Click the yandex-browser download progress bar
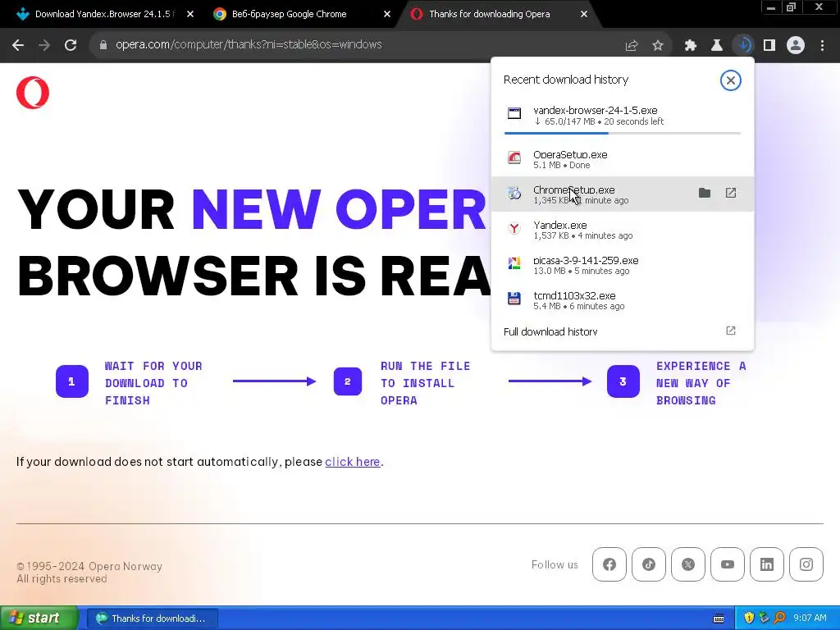Viewport: 840px width, 630px height. coord(623,133)
